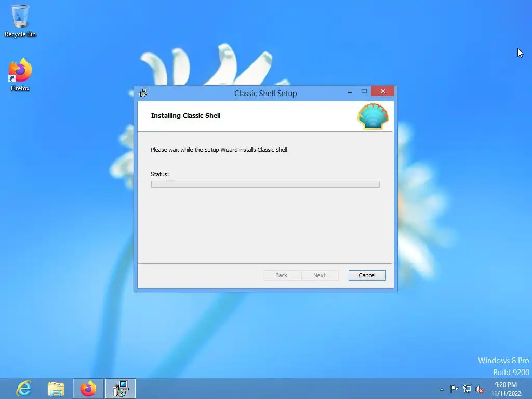The image size is (532, 399).
Task: Open File Explorer from the taskbar
Action: [56, 389]
